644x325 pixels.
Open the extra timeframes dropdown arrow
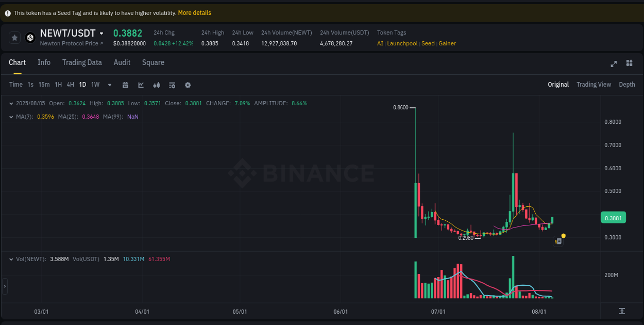109,85
